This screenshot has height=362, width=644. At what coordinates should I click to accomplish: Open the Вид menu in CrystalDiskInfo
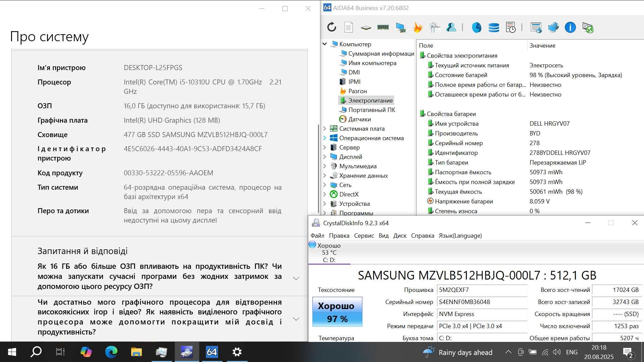383,236
